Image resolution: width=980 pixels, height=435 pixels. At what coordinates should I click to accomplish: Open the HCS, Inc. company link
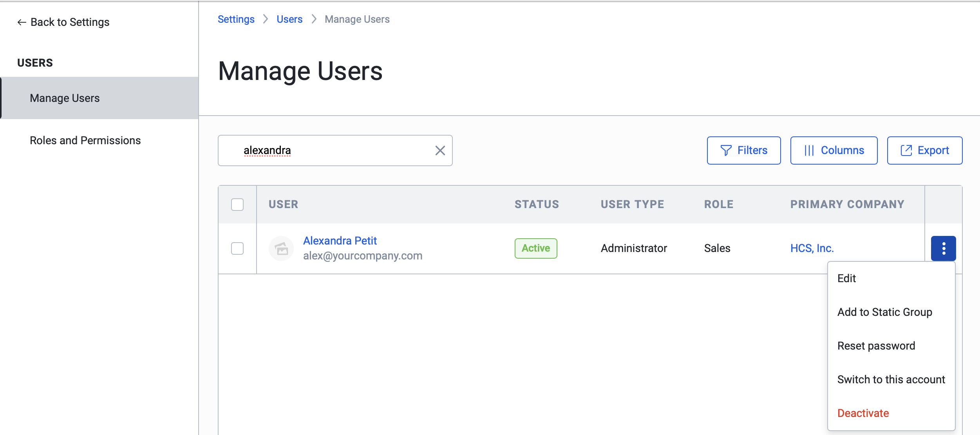click(812, 248)
